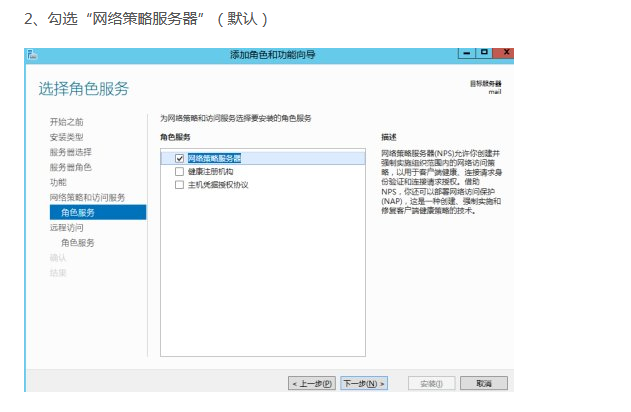Enable the 健康注册机构 checkbox
The image size is (631, 412).
(x=180, y=171)
